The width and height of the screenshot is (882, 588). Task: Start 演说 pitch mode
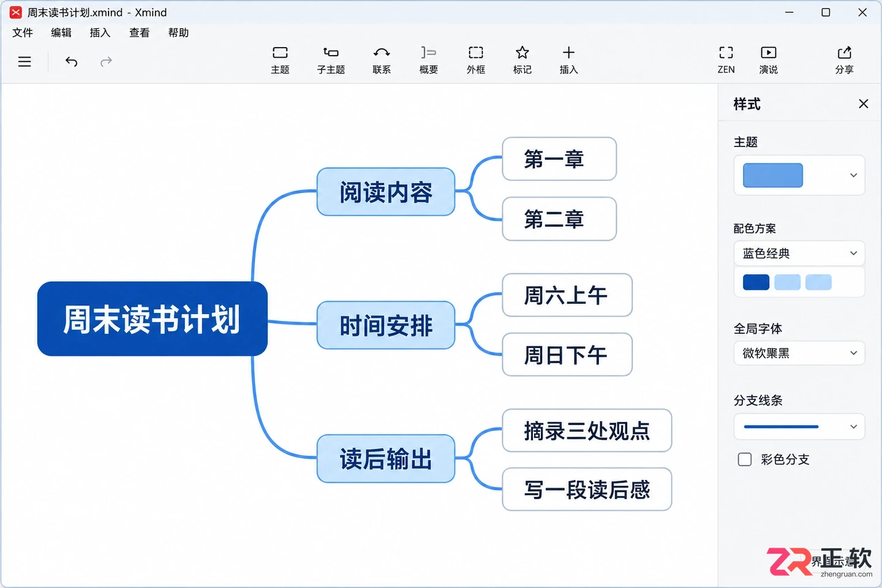768,60
